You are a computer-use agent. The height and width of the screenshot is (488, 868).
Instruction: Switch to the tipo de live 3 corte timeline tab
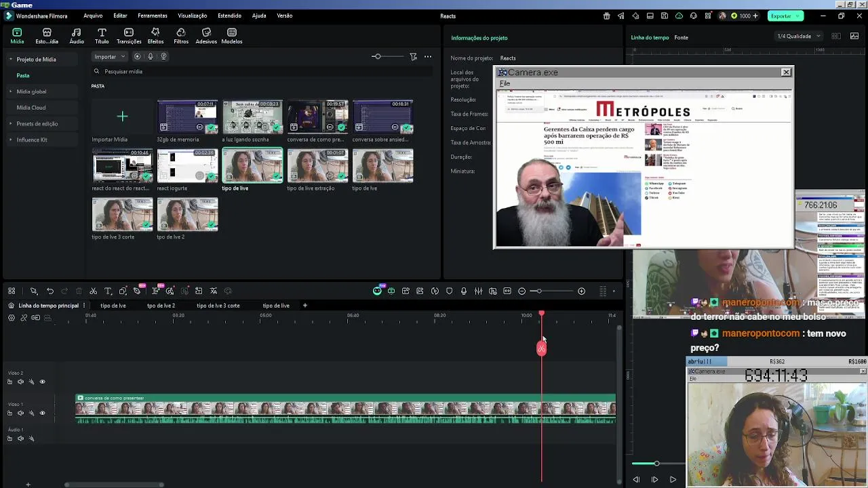pos(218,306)
